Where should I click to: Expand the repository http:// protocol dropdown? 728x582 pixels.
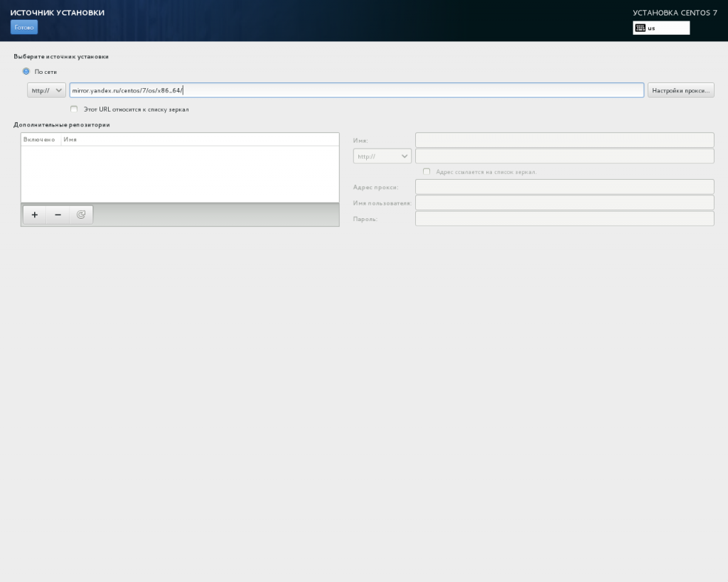click(x=382, y=156)
